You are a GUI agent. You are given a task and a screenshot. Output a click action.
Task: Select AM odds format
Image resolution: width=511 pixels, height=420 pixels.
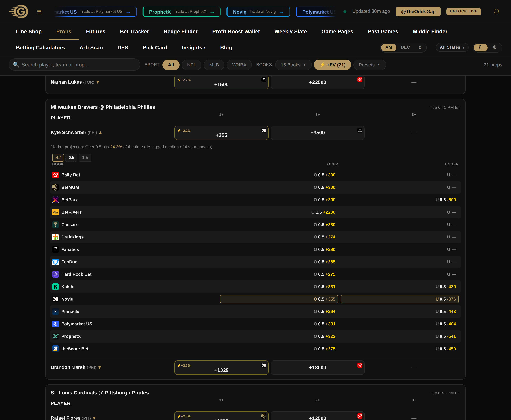(x=388, y=47)
